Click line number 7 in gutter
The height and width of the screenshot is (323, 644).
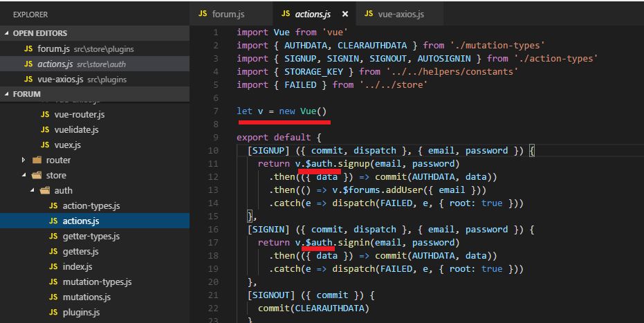click(x=216, y=111)
